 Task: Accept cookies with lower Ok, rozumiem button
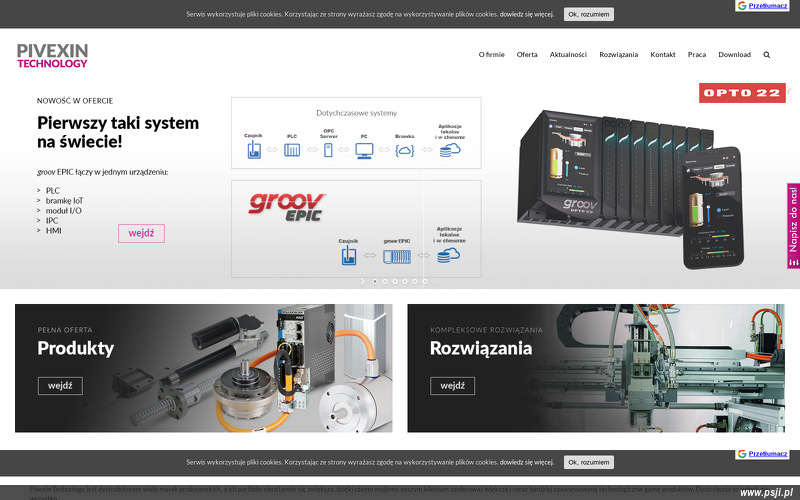coord(589,462)
